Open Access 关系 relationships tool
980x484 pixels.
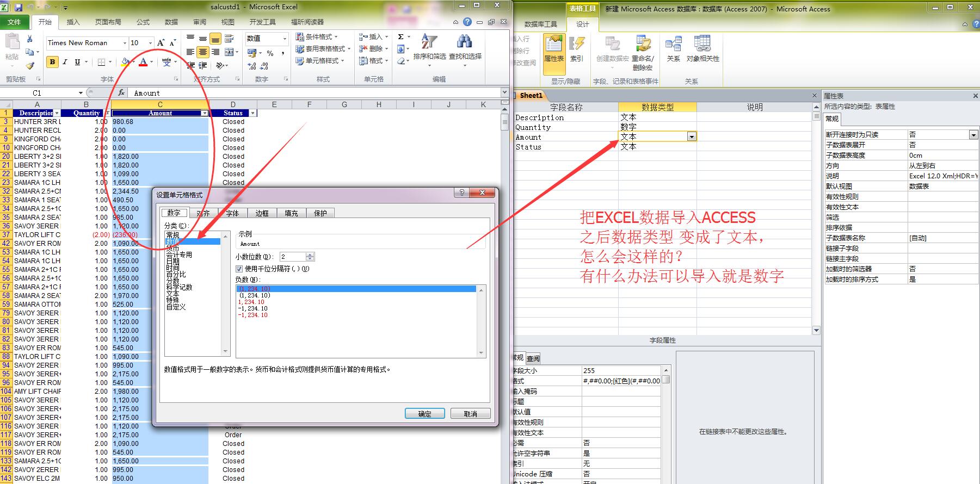(x=674, y=48)
